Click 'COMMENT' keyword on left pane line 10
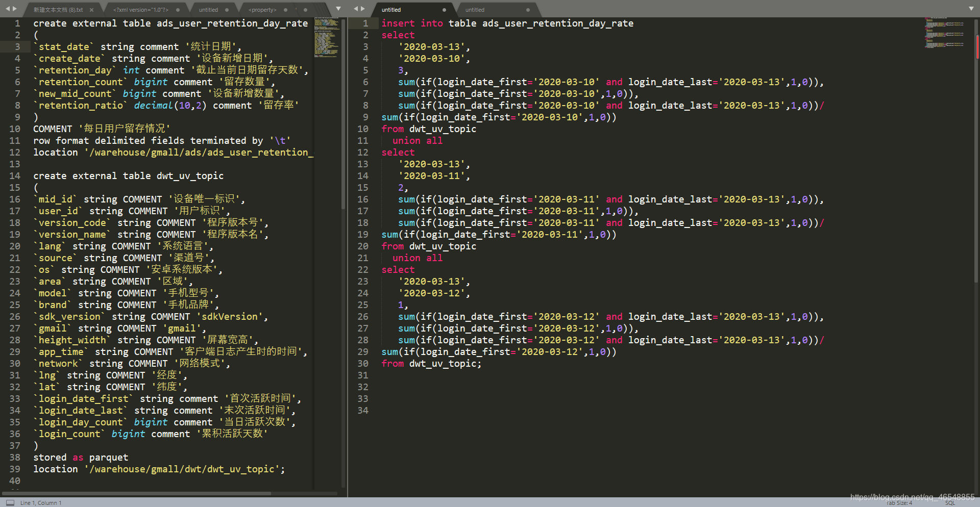Viewport: 980px width, 507px height. [x=53, y=129]
